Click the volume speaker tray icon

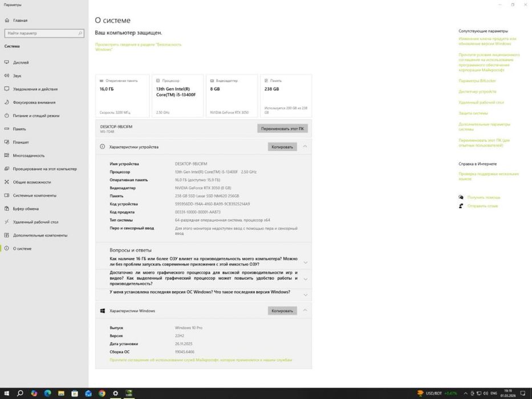click(x=485, y=393)
